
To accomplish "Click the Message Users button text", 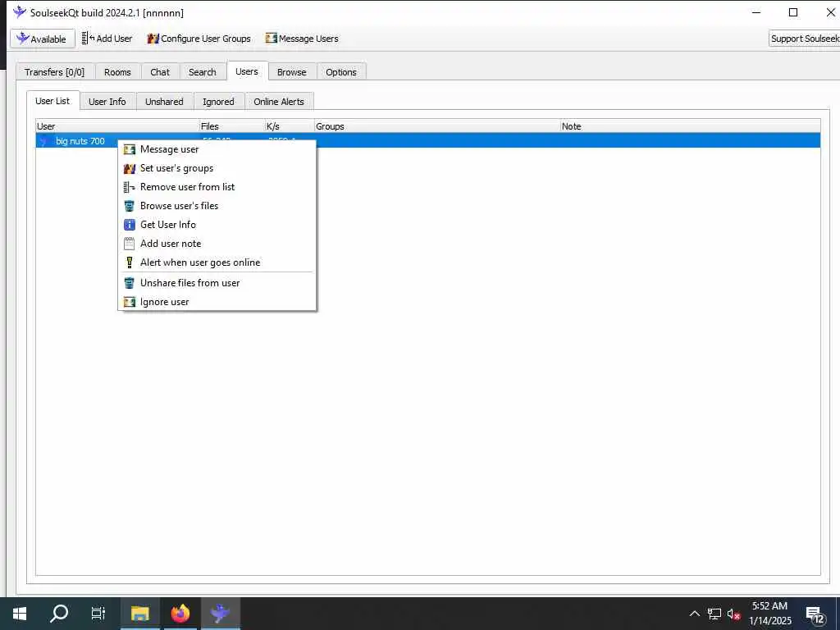I will (x=308, y=39).
